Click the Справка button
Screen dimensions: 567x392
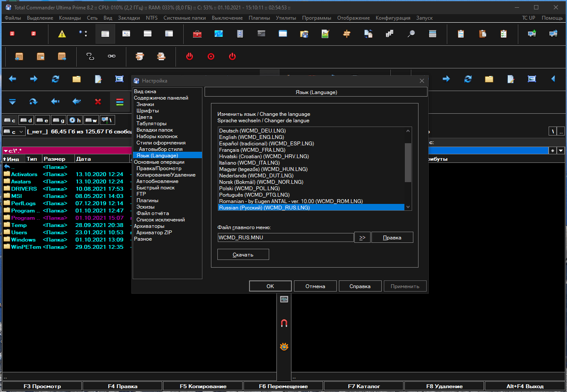tap(360, 286)
